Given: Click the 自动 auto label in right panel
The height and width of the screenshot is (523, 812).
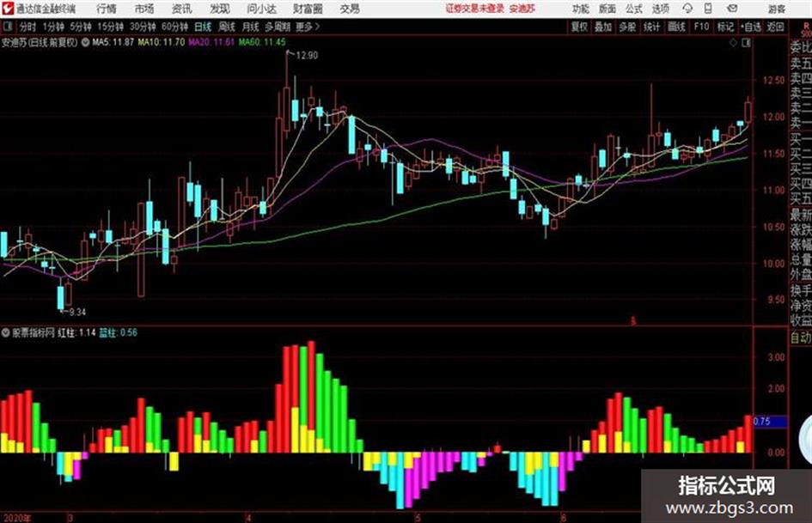Looking at the screenshot, I should pos(801,338).
